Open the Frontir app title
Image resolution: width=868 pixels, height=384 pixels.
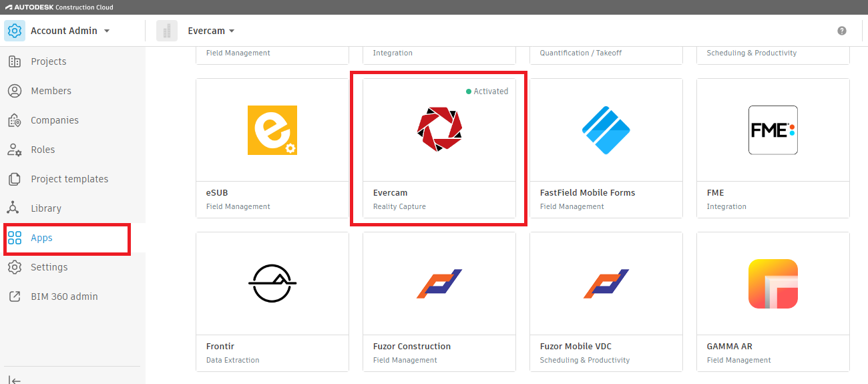pyautogui.click(x=220, y=346)
